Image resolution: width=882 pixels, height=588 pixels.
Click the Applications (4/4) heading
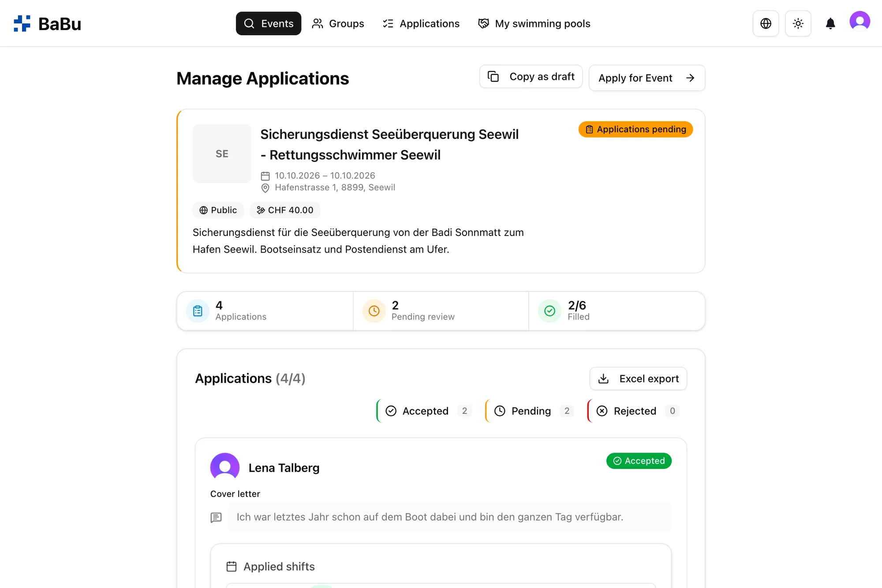250,378
